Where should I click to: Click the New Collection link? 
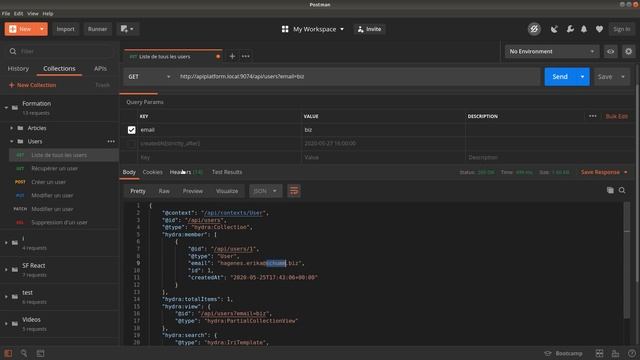click(33, 85)
